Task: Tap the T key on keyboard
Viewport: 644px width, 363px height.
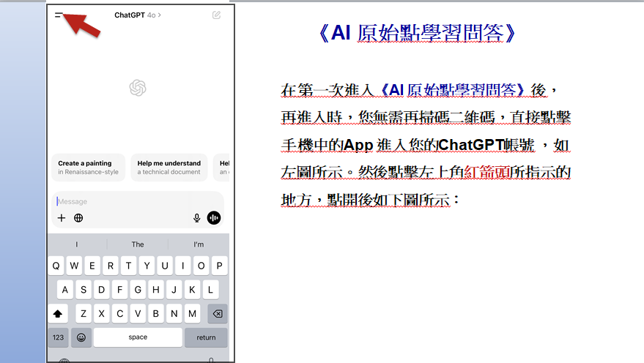Action: (128, 266)
